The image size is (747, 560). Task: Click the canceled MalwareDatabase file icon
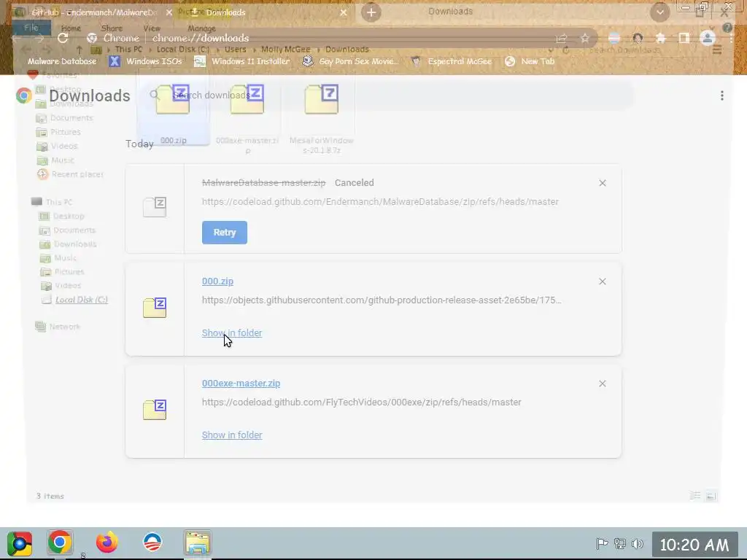click(x=155, y=207)
